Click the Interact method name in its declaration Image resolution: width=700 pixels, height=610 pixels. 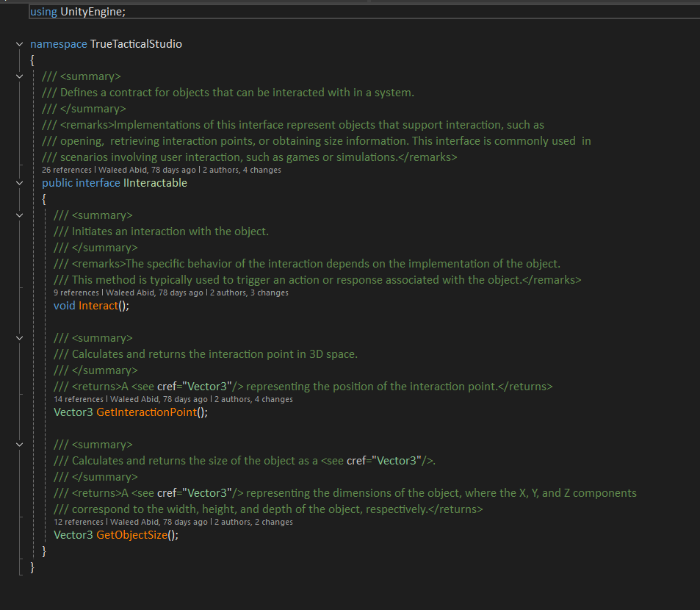click(x=98, y=306)
